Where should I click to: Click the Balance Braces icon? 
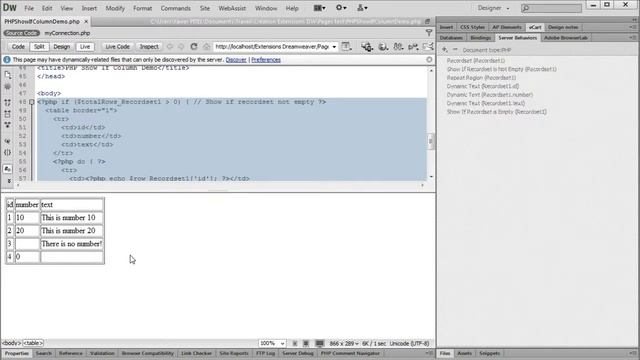(7, 153)
